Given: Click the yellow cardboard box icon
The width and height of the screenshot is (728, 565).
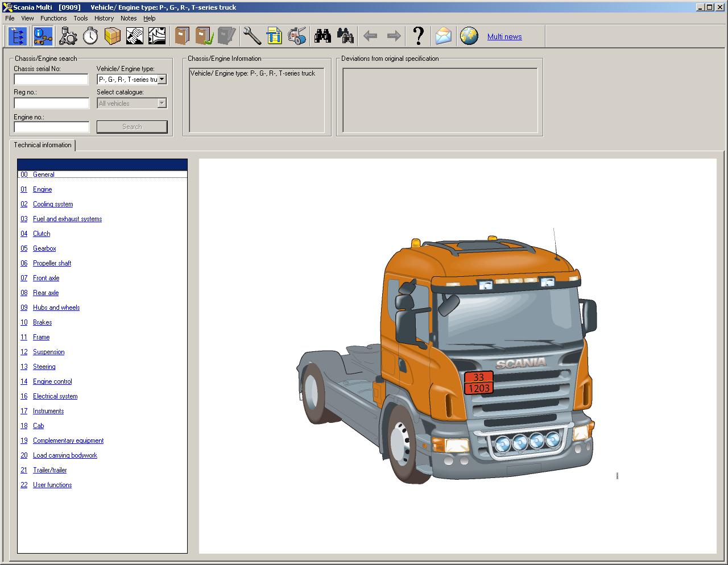Looking at the screenshot, I should tap(113, 36).
